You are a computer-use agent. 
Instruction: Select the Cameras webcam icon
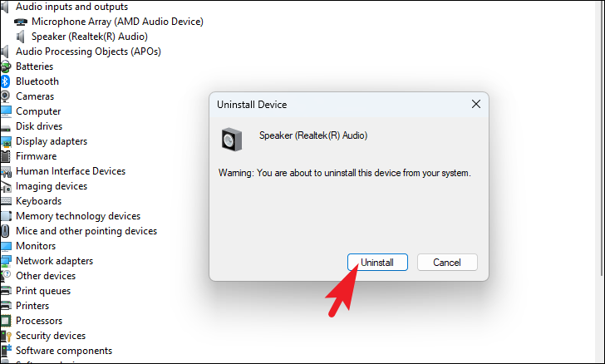pos(5,96)
